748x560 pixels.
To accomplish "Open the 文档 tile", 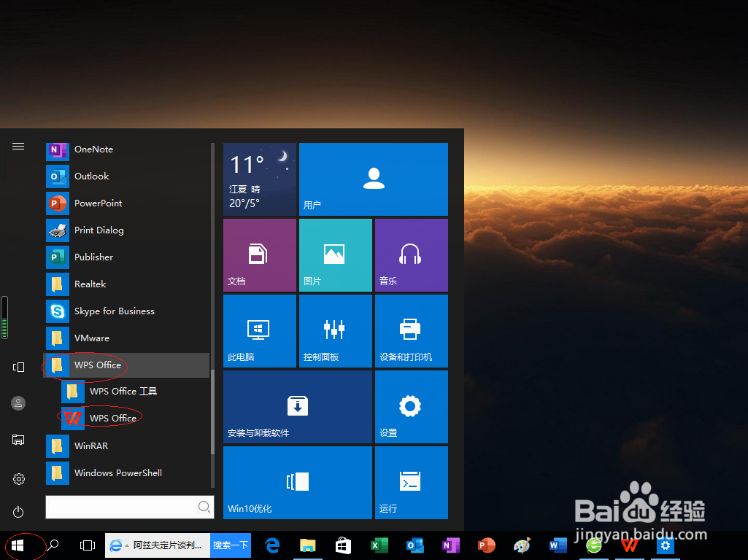I will click(x=260, y=255).
